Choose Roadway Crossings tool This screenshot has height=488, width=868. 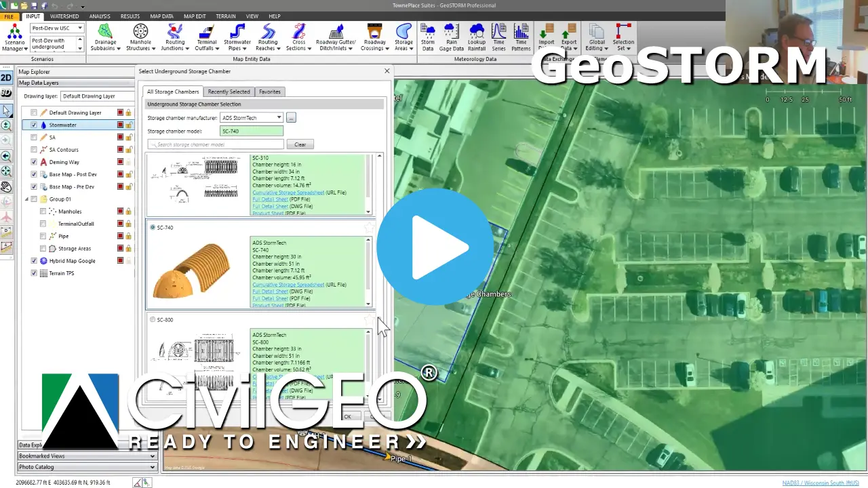375,38
